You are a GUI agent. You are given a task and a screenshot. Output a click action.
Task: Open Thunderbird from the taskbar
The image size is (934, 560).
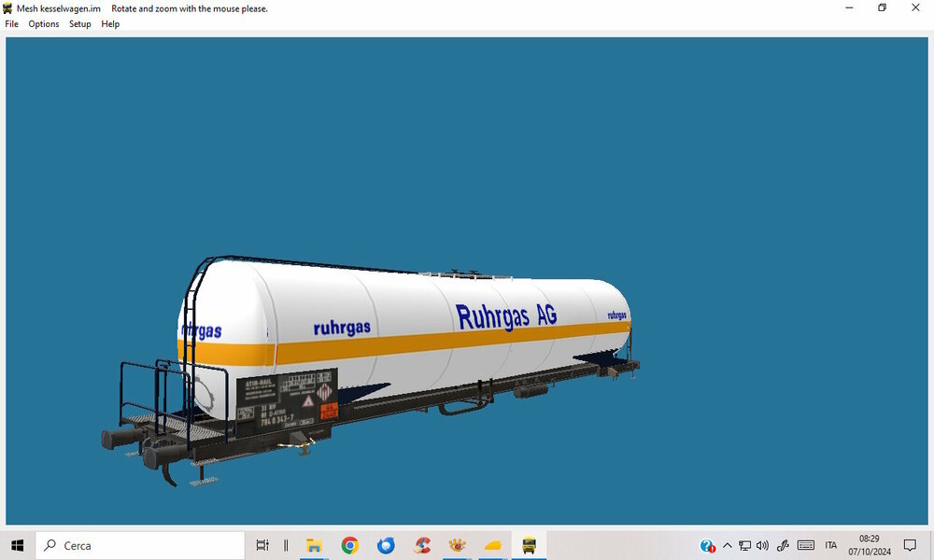pyautogui.click(x=386, y=545)
